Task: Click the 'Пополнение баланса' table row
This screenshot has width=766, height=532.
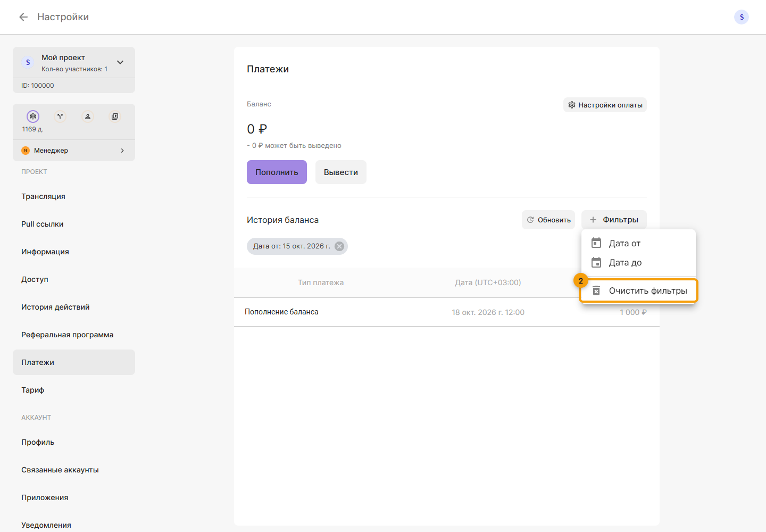Action: pos(447,312)
